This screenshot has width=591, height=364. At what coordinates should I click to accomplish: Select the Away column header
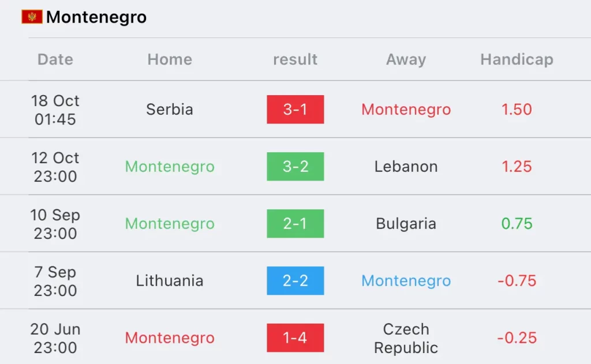406,59
